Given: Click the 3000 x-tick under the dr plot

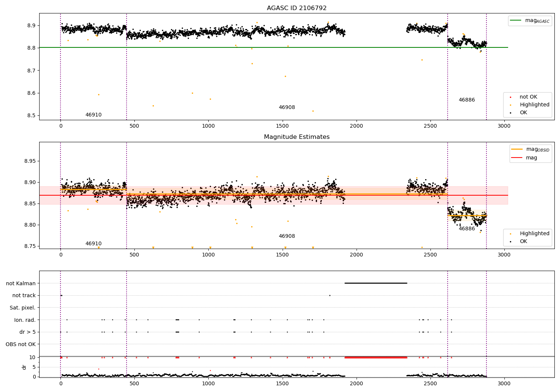Looking at the screenshot, I should point(504,384).
